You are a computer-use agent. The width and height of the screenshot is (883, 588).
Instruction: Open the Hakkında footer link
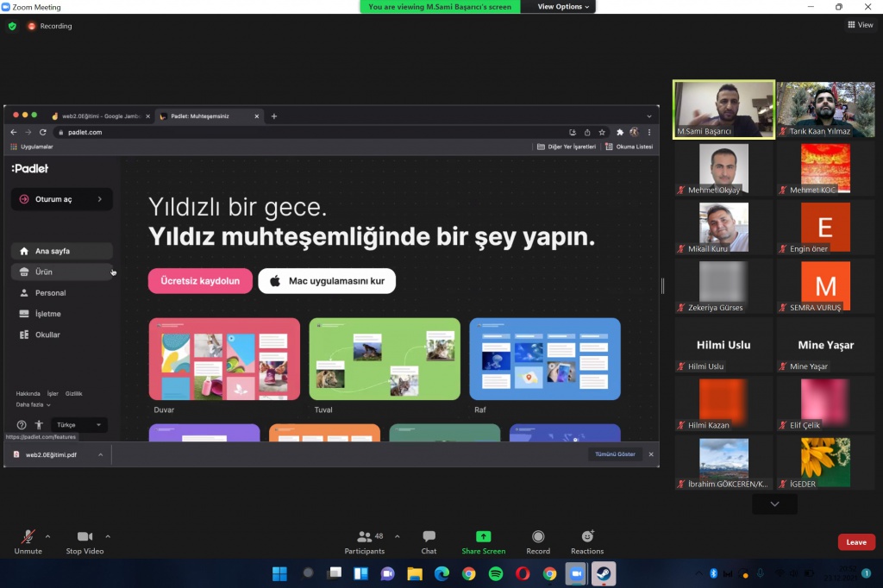pos(28,394)
